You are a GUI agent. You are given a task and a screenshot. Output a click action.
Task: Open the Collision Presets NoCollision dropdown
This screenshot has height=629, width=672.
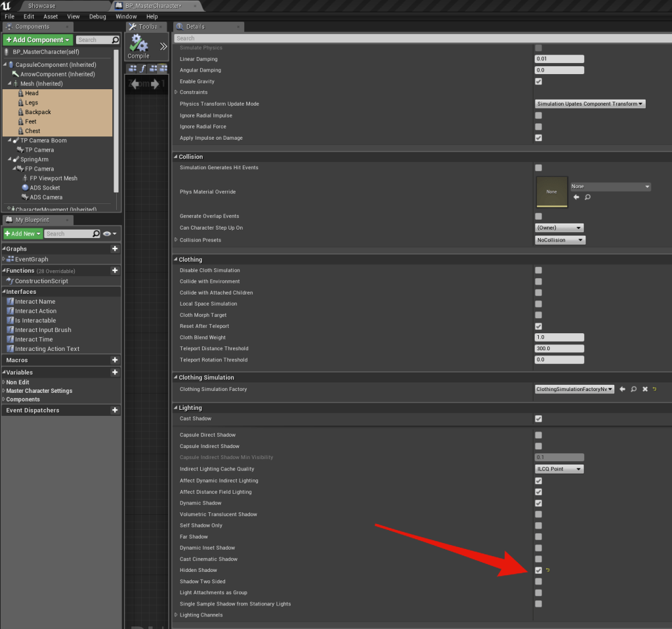coord(560,240)
